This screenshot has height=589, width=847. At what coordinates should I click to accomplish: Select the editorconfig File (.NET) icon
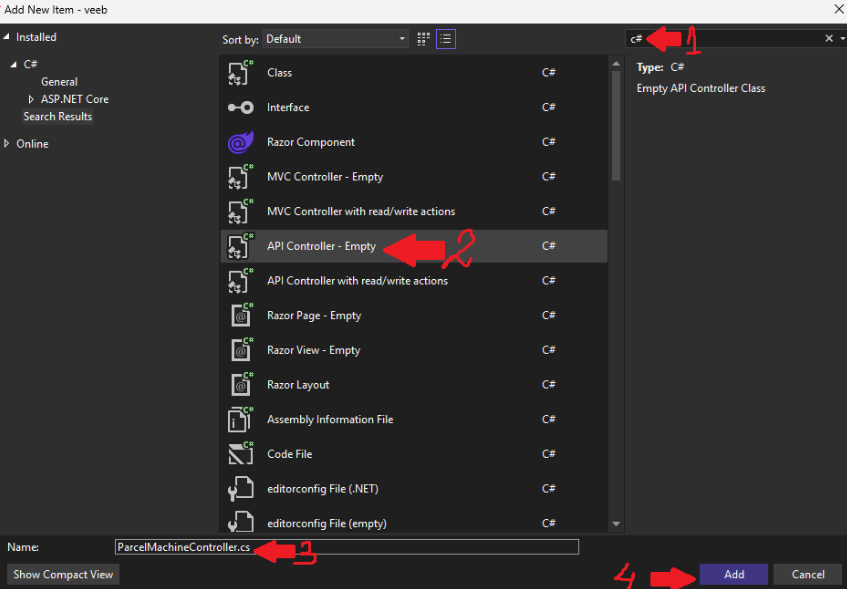[x=240, y=489]
